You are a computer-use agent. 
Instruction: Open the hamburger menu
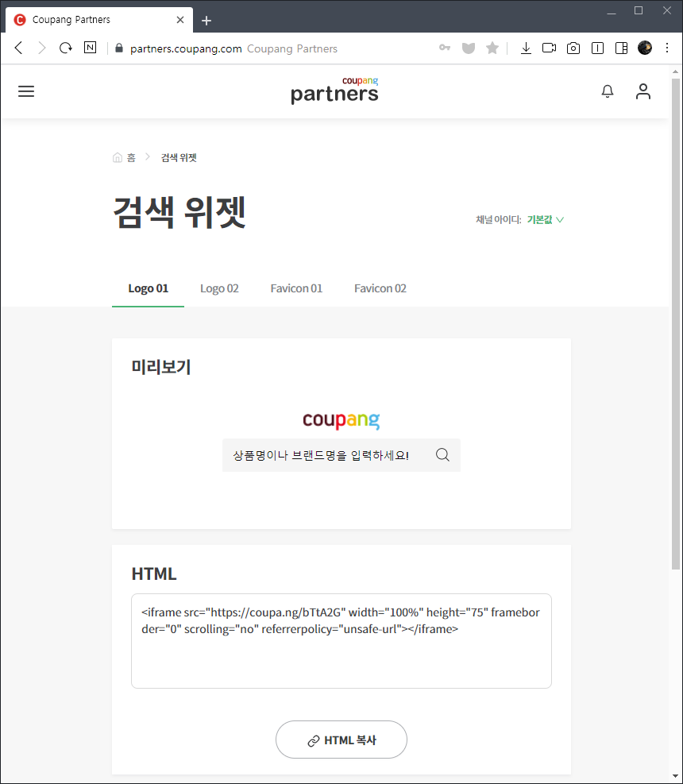coord(26,91)
